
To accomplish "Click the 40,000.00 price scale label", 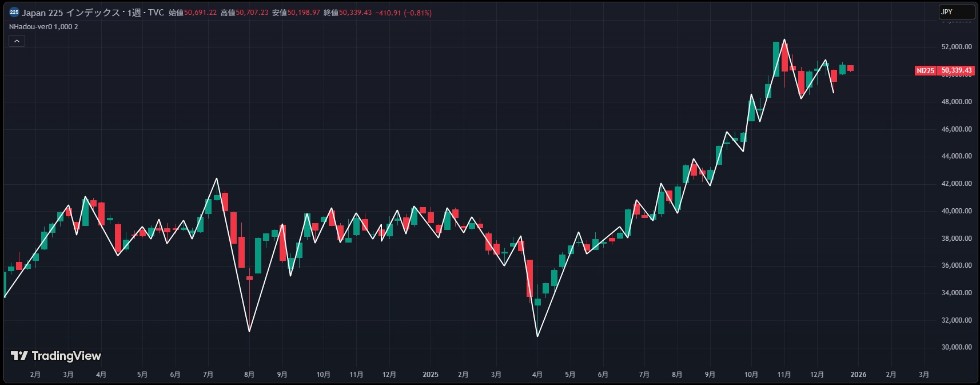I will tap(957, 211).
